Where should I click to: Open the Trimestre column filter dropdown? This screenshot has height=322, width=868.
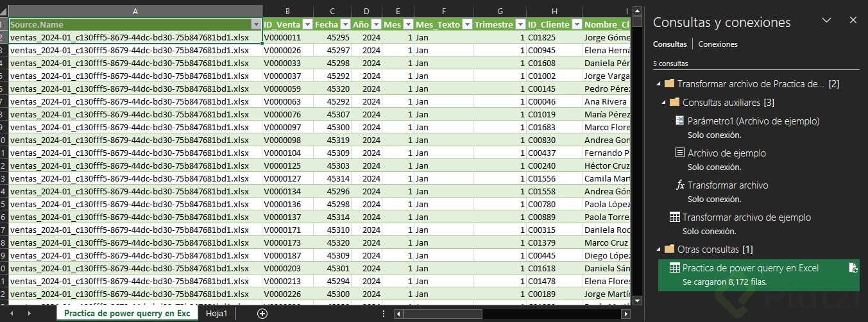pyautogui.click(x=520, y=25)
